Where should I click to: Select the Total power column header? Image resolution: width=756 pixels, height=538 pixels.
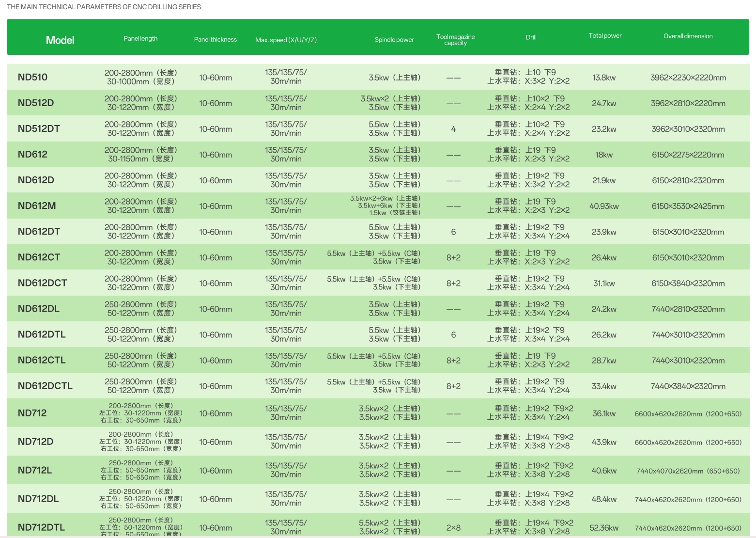(605, 36)
